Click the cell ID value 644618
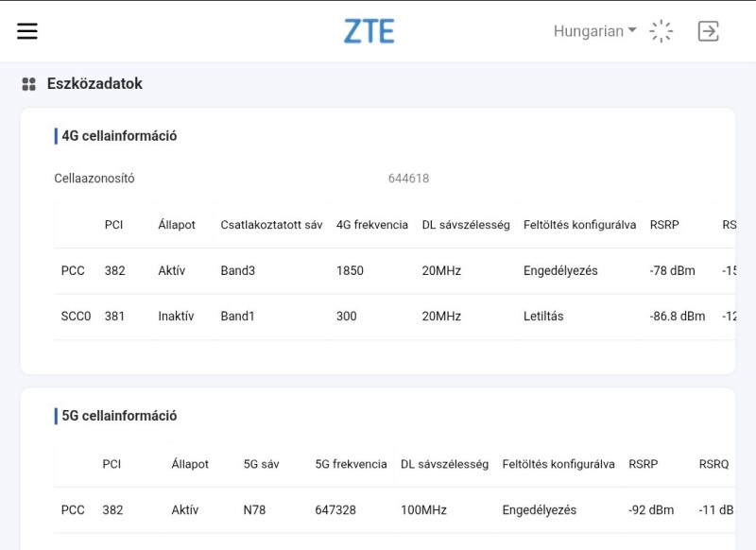The width and height of the screenshot is (756, 550). pyautogui.click(x=408, y=179)
